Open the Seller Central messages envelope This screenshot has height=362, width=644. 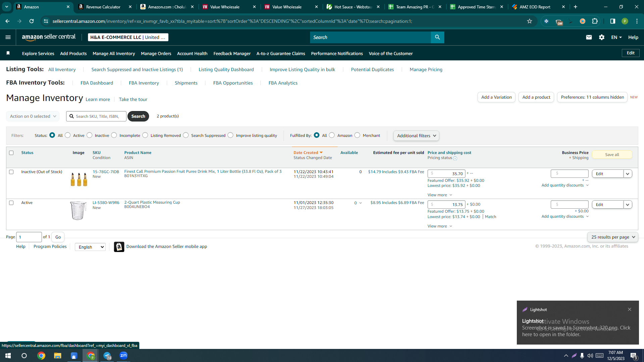coord(589,37)
